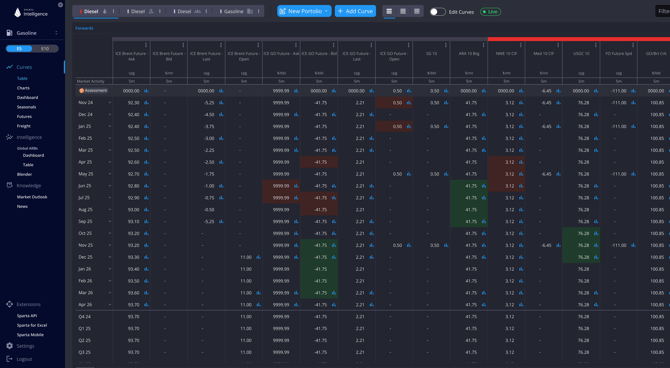Open kebab menu on ICE GO Future - Ask column
The image size is (670, 368).
[296, 45]
